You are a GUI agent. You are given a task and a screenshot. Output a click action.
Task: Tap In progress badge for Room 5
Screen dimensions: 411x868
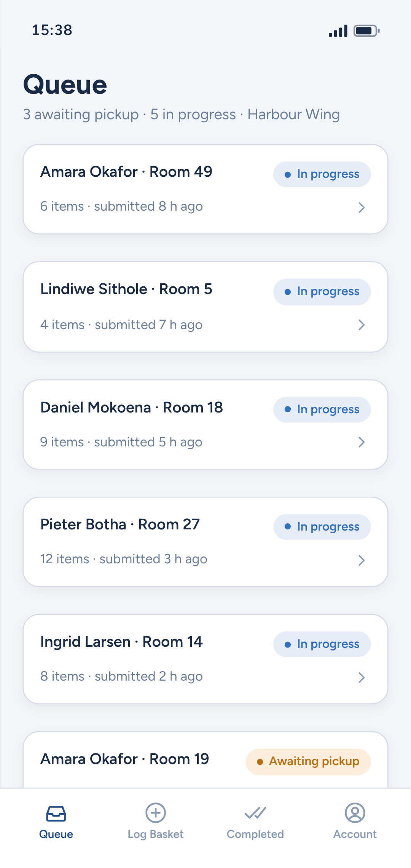[x=322, y=292]
